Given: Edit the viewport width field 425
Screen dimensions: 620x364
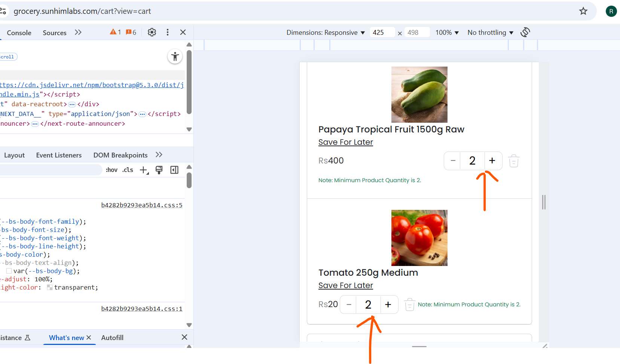Looking at the screenshot, I should click(382, 33).
